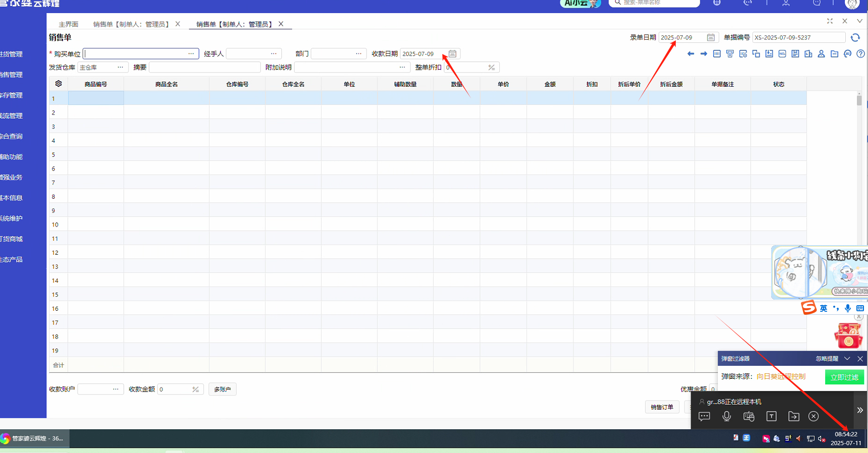This screenshot has height=453, width=868.
Task: Click remote session text T icon
Action: tap(771, 416)
